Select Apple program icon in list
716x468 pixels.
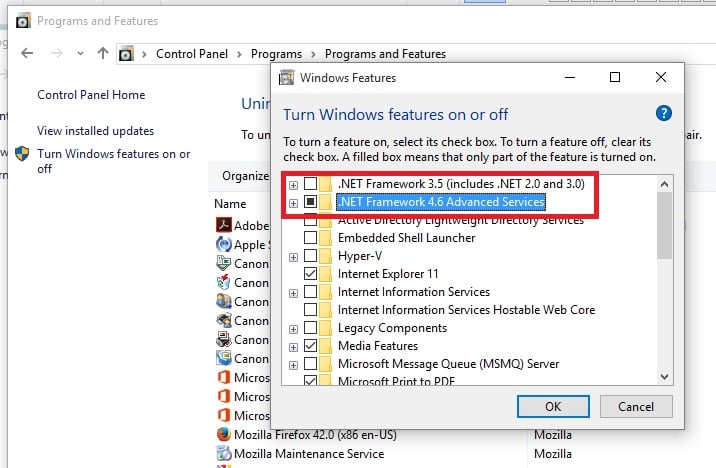pos(223,244)
